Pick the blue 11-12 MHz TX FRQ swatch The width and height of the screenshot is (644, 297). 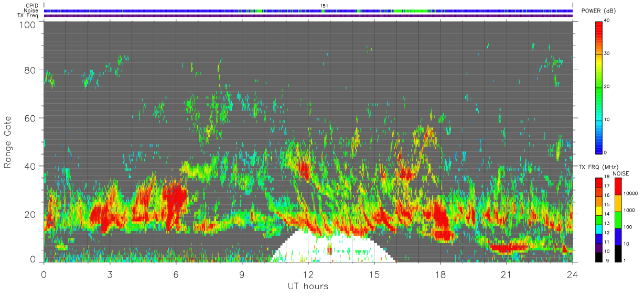[x=598, y=238]
